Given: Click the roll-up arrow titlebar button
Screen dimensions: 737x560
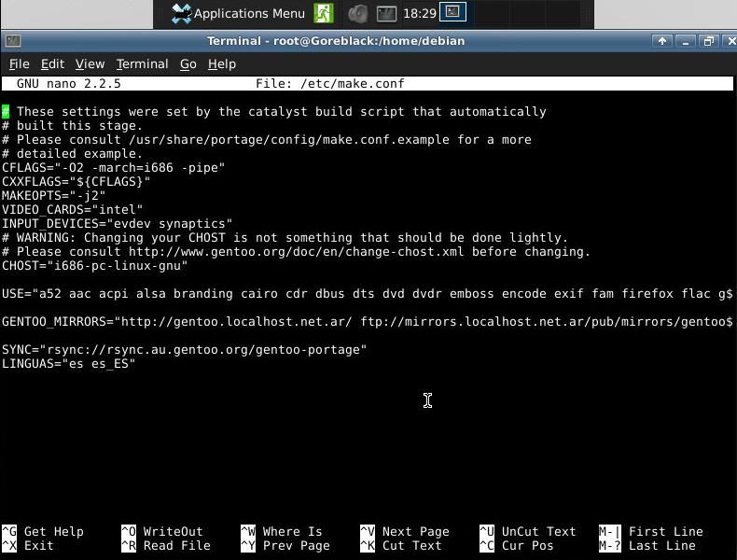Looking at the screenshot, I should [x=661, y=41].
